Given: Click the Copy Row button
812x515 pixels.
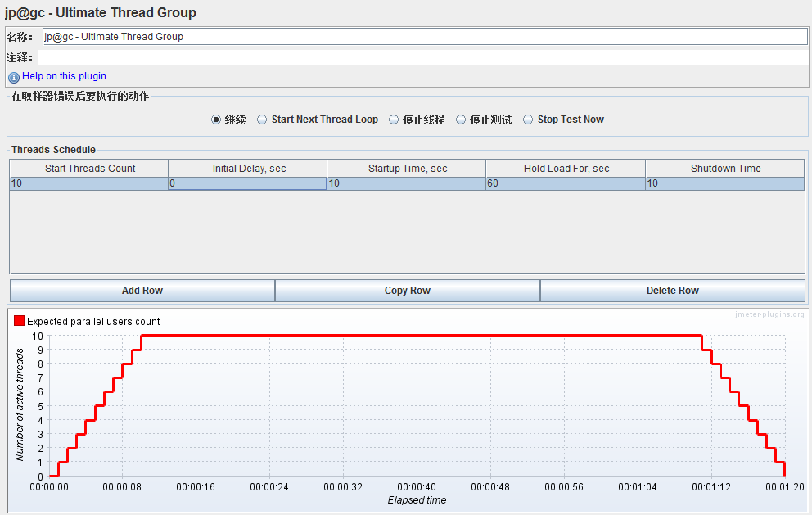Looking at the screenshot, I should pos(408,291).
